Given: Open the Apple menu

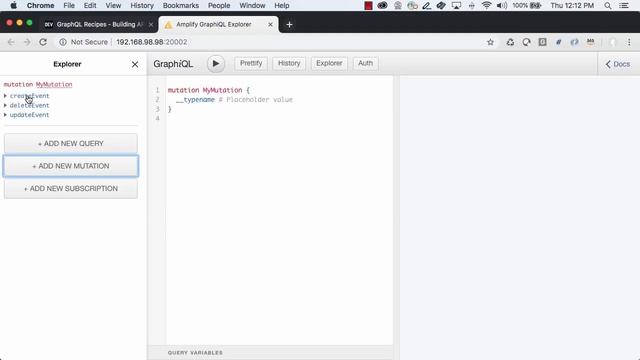Looking at the screenshot, I should 13,6.
